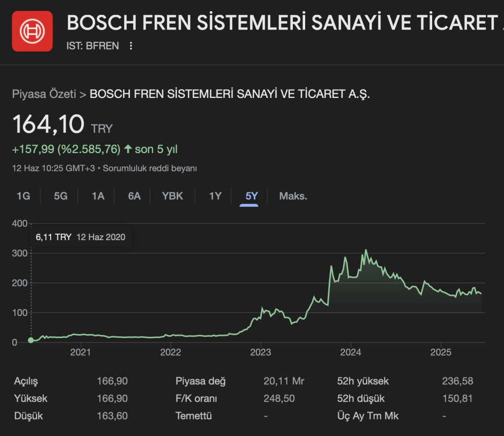
Task: Click the red Bosch logo icon
Action: [x=32, y=31]
